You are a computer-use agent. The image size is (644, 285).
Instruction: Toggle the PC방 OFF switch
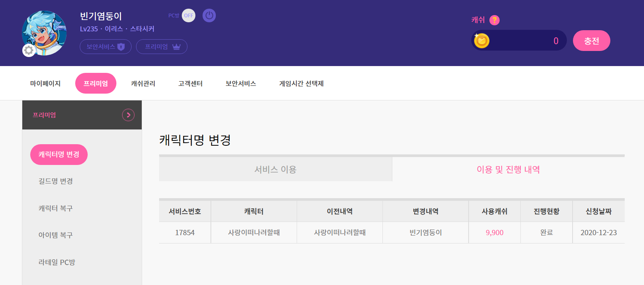(x=189, y=15)
